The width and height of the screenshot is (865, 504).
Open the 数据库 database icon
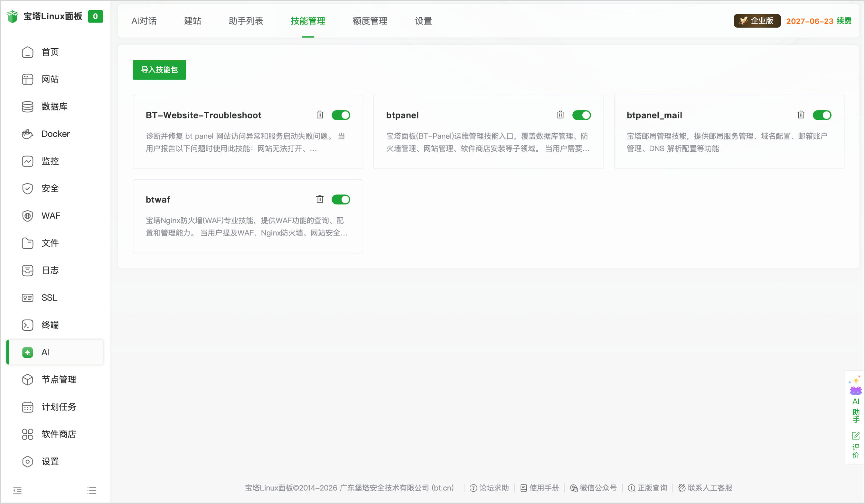[x=28, y=107]
